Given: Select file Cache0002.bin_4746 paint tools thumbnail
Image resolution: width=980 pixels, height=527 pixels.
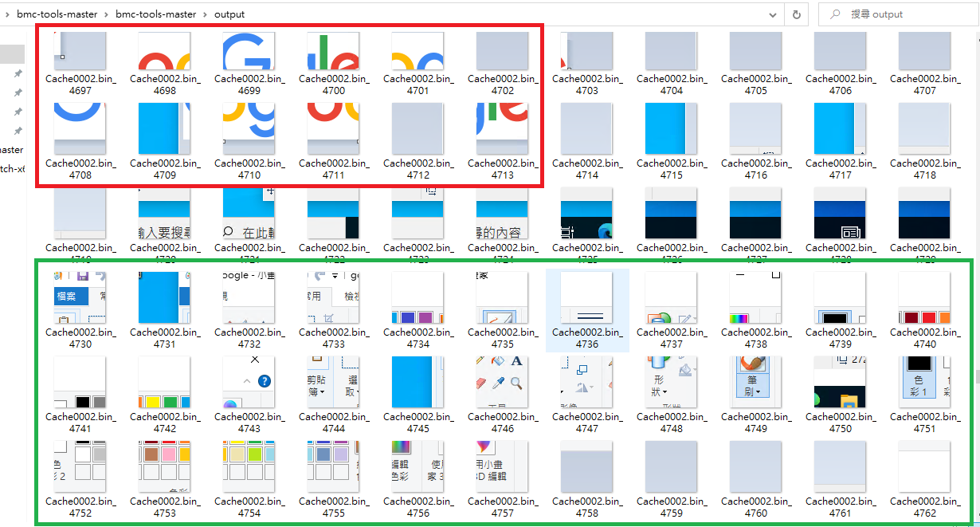Looking at the screenshot, I should tap(503, 382).
